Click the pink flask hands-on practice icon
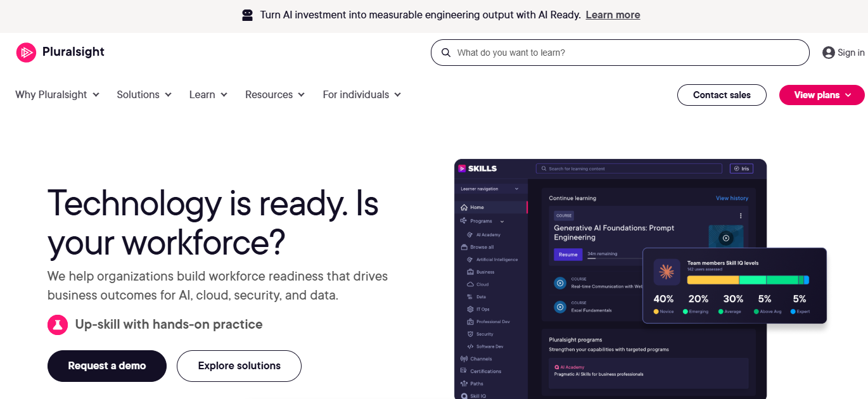The width and height of the screenshot is (868, 399). coord(58,325)
